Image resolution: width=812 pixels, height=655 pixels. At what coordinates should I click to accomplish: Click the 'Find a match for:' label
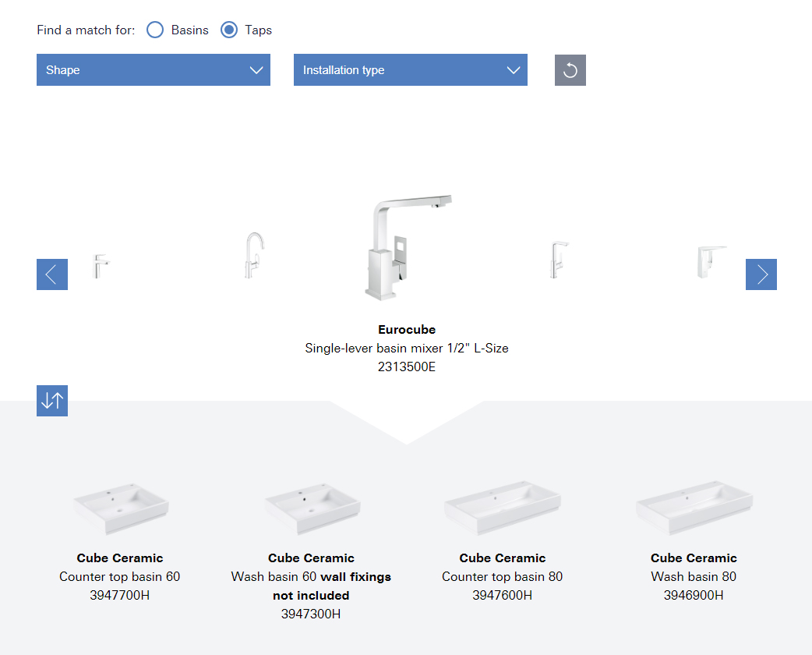[86, 30]
